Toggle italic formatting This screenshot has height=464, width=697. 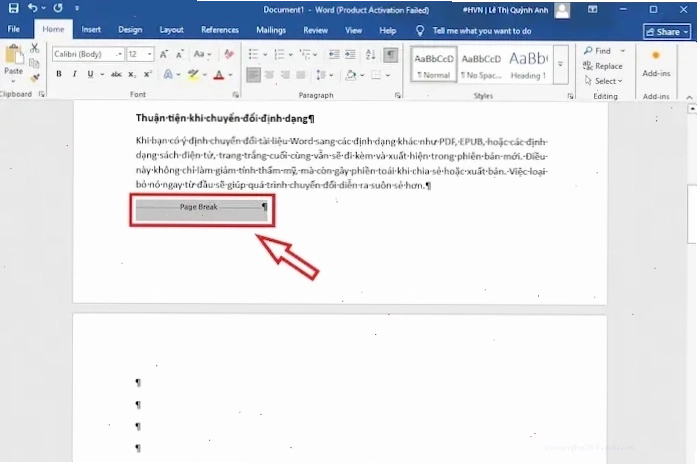pyautogui.click(x=74, y=74)
